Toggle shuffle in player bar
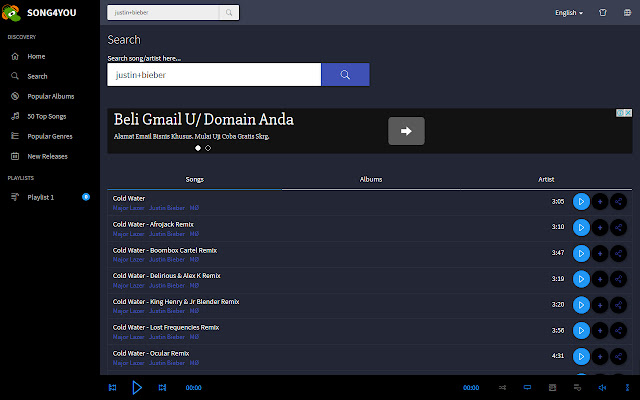Viewport: 640px width, 400px height. pos(502,387)
